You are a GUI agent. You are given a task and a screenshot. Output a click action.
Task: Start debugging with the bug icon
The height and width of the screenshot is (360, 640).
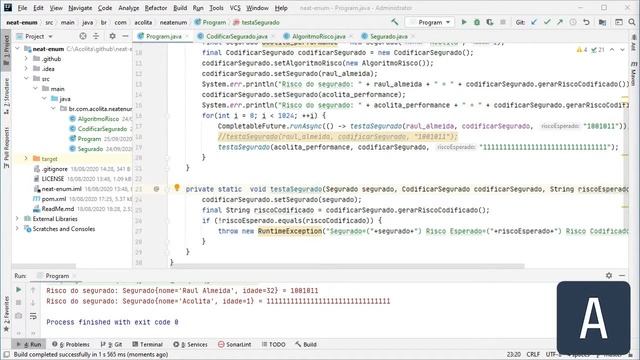(477, 22)
